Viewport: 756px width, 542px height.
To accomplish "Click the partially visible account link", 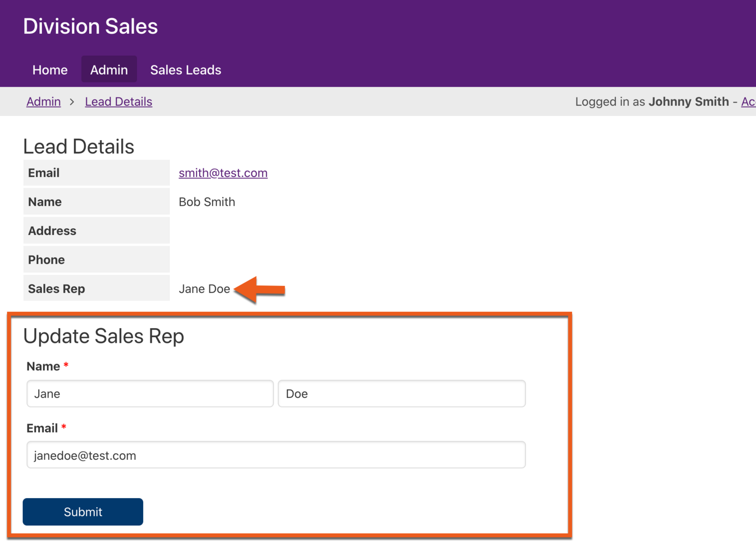I will (748, 102).
